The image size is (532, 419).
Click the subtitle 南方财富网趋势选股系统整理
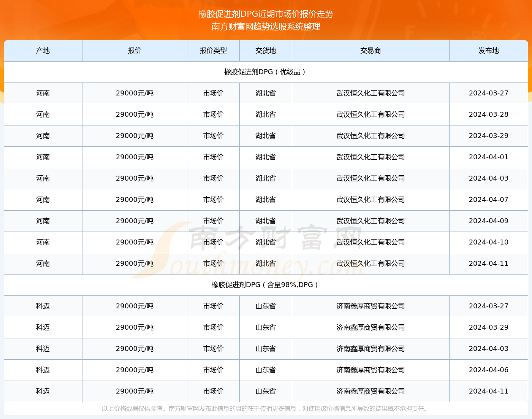coord(266,27)
